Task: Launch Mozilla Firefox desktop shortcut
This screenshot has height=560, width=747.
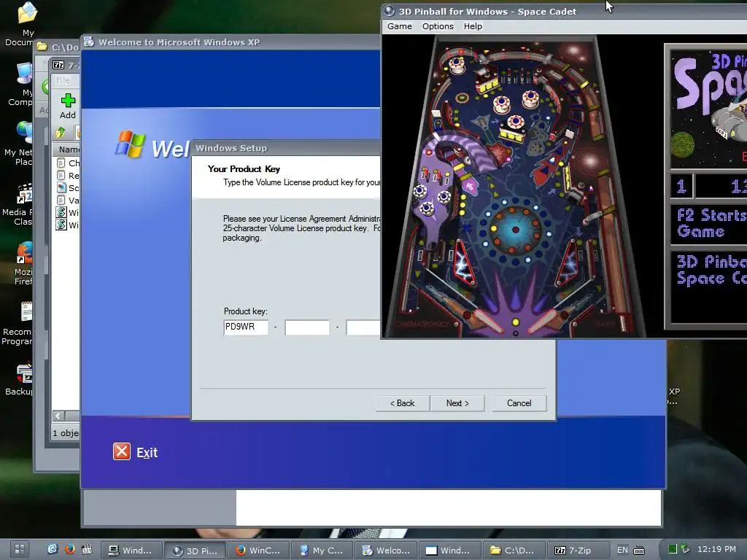Action: pos(25,252)
